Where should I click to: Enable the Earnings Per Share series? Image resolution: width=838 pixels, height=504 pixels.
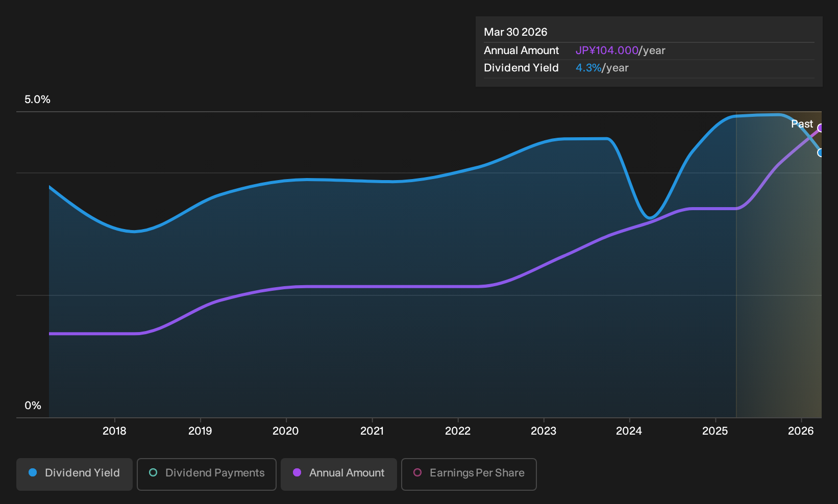click(x=469, y=474)
